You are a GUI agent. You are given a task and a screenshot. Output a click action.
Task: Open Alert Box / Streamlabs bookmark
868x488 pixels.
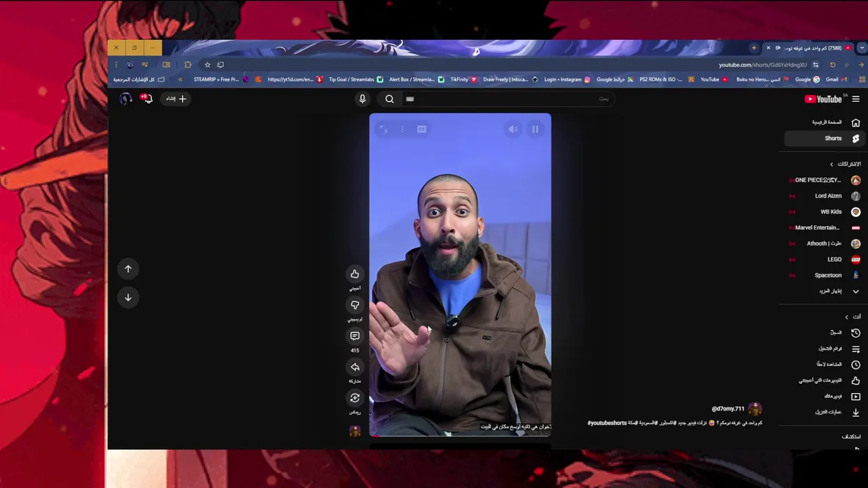[x=416, y=79]
